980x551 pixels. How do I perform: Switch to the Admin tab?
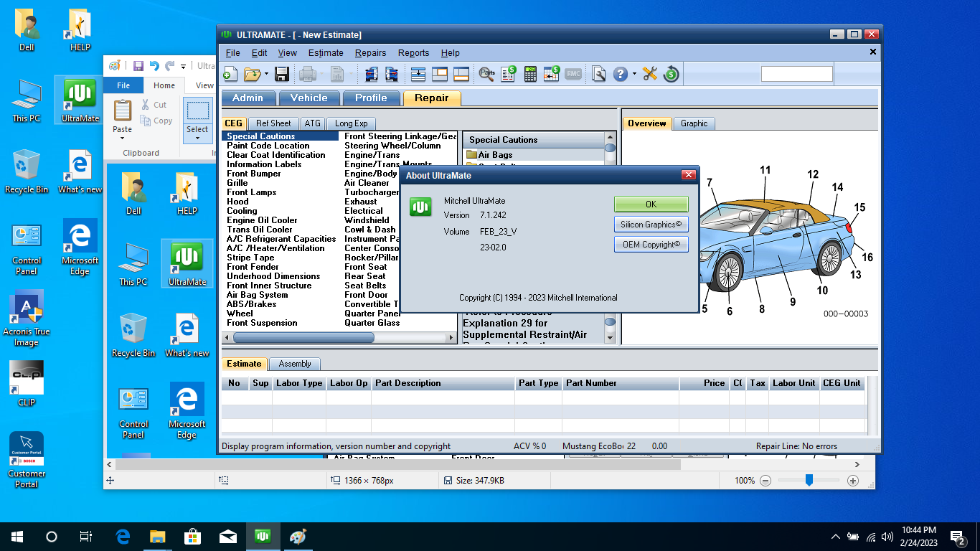tap(248, 98)
